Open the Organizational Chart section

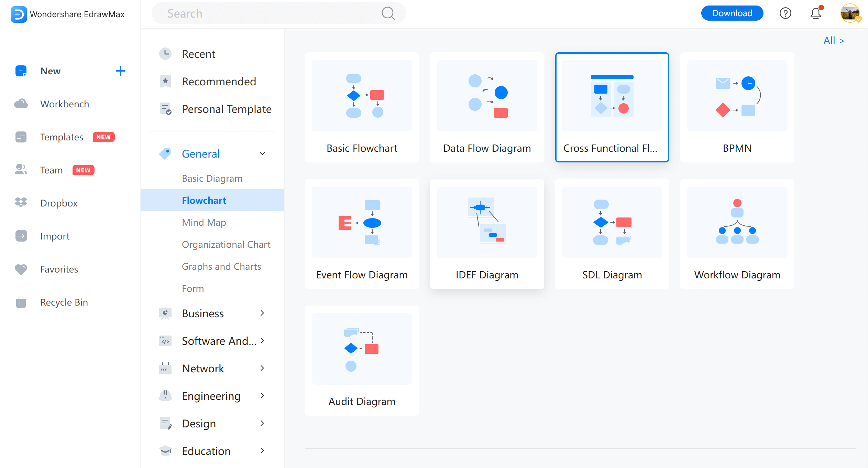(x=226, y=244)
